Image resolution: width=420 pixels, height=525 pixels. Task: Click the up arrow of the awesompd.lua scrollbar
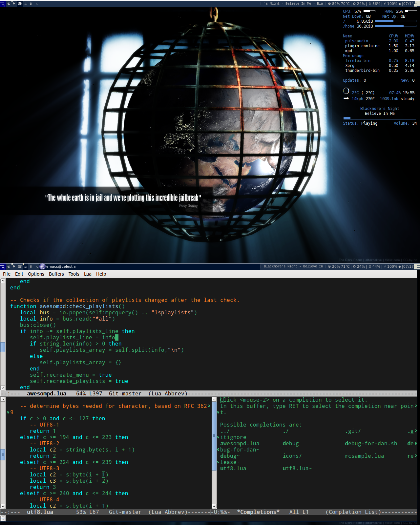[x=3, y=281]
